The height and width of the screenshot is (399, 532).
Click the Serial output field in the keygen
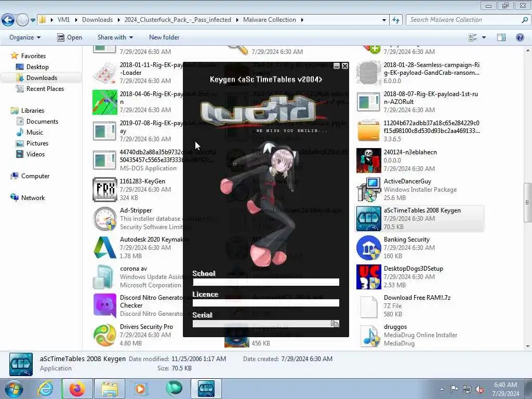point(261,324)
